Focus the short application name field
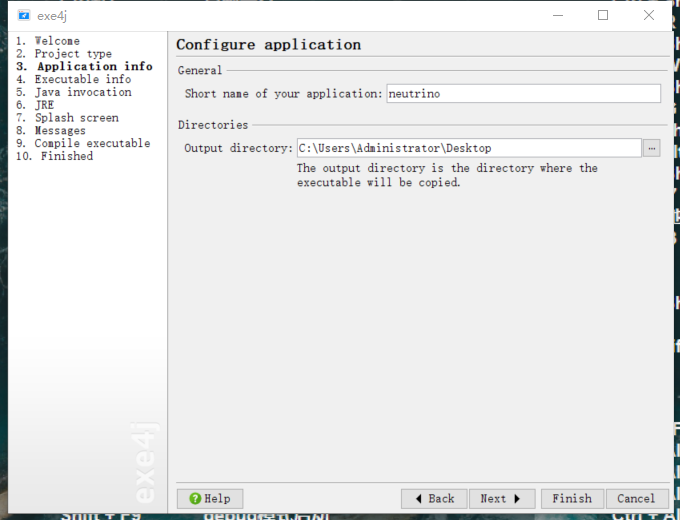The image size is (680, 520). point(523,93)
